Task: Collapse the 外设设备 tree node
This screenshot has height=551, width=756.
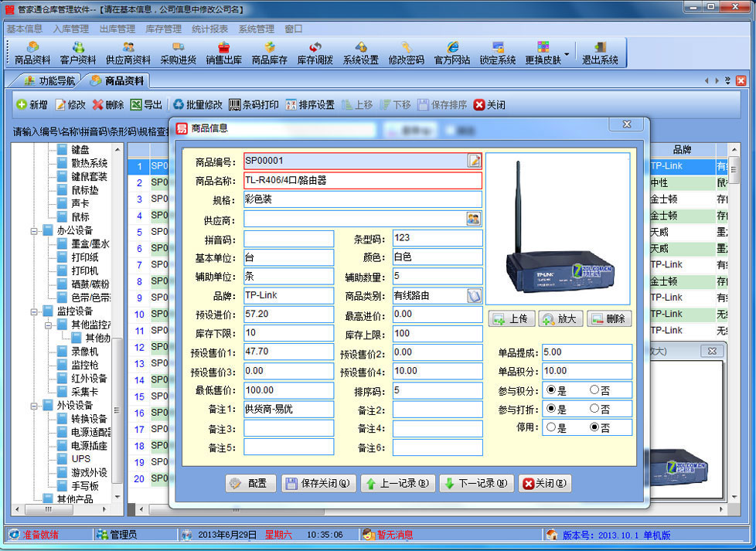Action: pos(35,406)
